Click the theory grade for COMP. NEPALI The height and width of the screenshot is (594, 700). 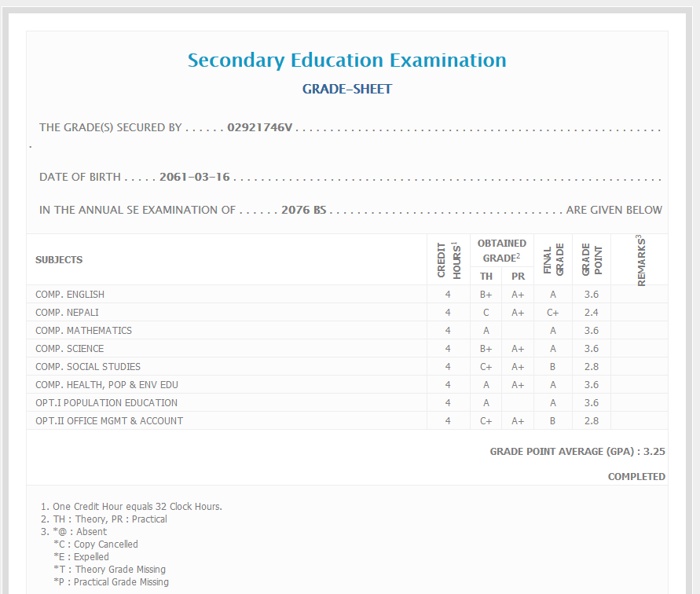click(486, 313)
